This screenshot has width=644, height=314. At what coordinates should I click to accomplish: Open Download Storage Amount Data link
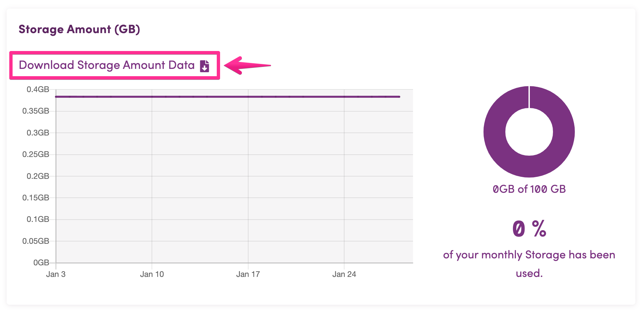point(114,65)
